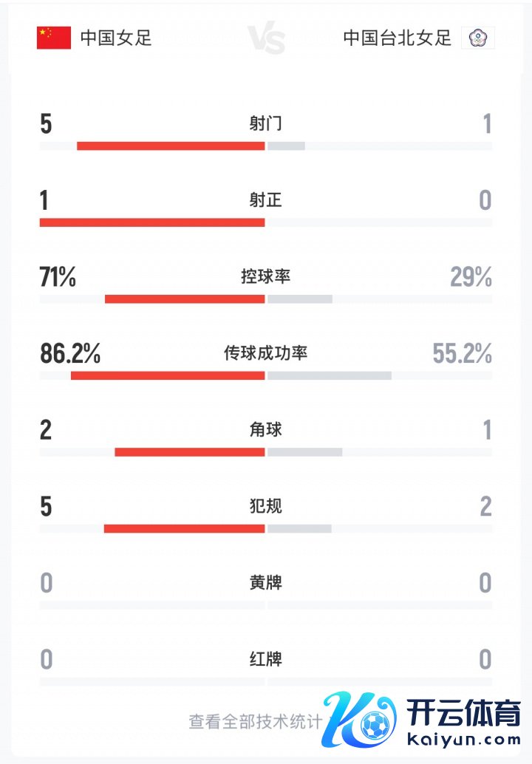Select the 红牌 red cards label
This screenshot has height=764, width=532.
coord(266,658)
